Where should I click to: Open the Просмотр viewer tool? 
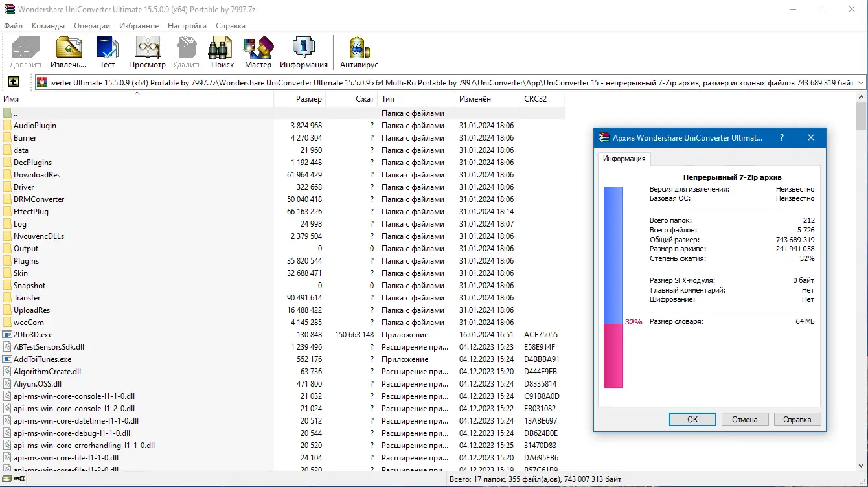click(x=147, y=52)
